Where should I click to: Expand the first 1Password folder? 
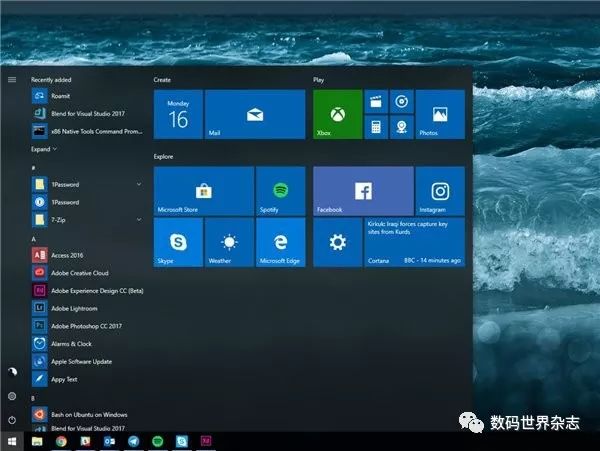click(138, 185)
